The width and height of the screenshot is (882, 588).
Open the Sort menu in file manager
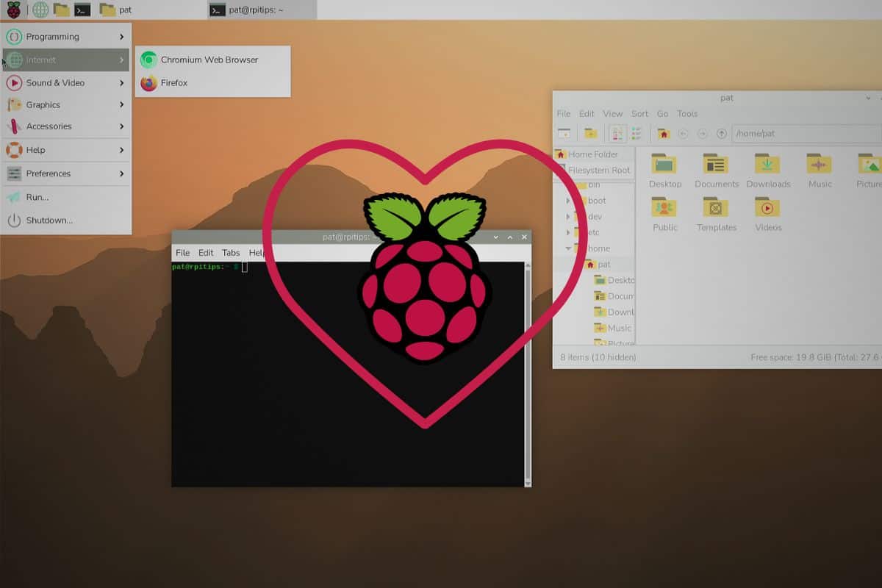click(x=639, y=113)
